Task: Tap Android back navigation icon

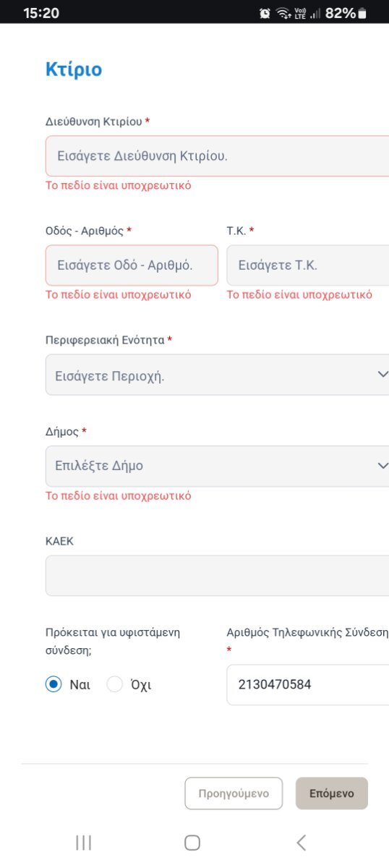Action: tap(302, 842)
